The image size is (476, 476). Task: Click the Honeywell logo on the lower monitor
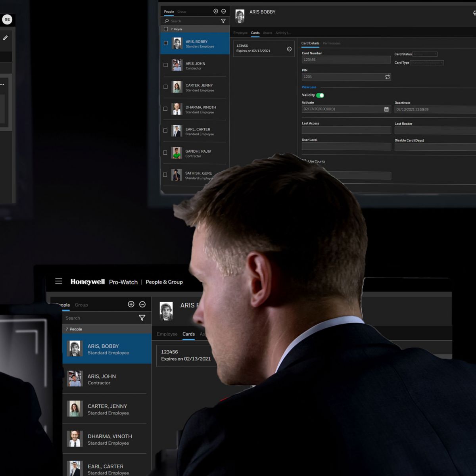88,282
